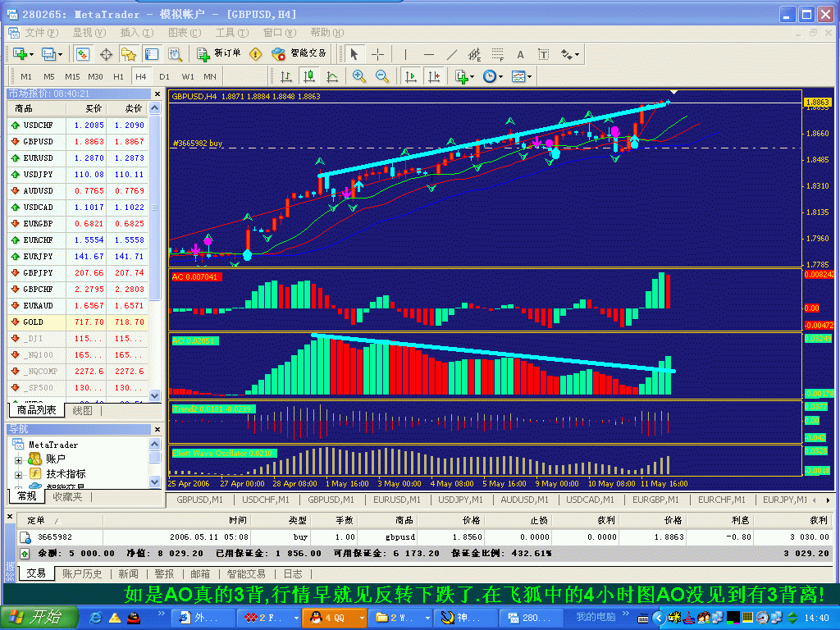This screenshot has width=840, height=630.
Task: Switch timeframe to MN
Action: [210, 76]
